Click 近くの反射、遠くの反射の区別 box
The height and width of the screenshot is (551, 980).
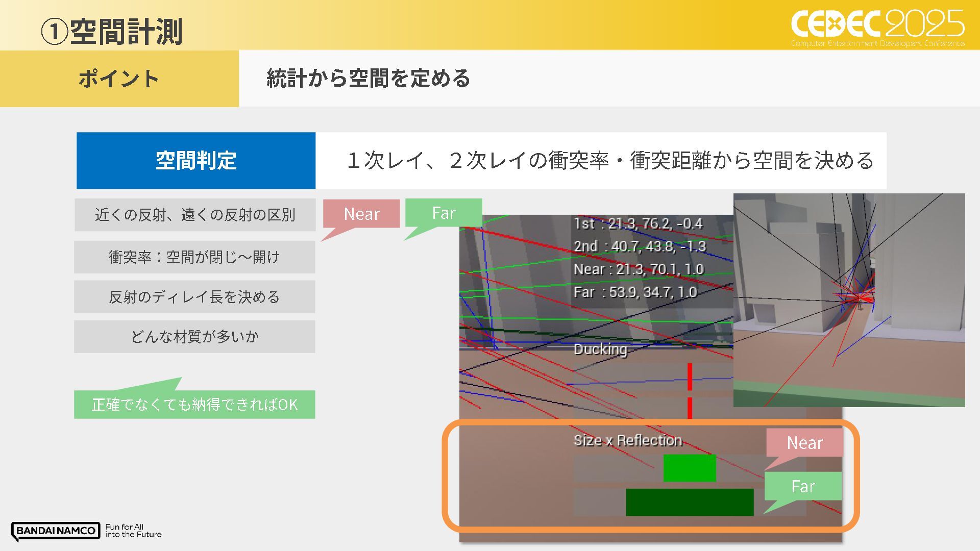pyautogui.click(x=194, y=215)
